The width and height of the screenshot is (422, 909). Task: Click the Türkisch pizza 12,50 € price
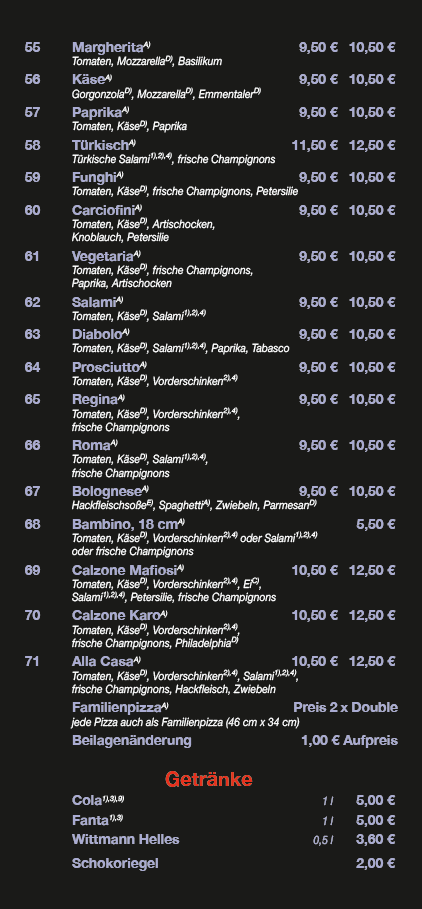point(372,145)
